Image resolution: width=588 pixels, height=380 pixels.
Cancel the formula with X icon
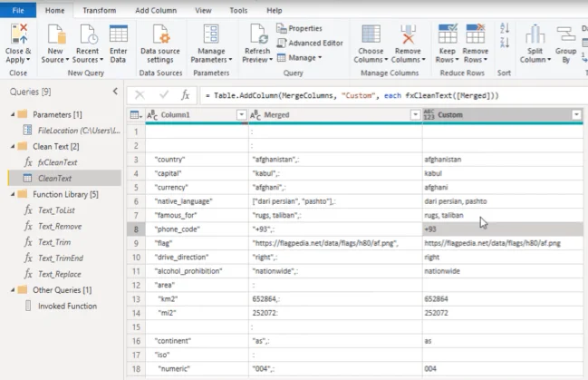click(x=140, y=95)
